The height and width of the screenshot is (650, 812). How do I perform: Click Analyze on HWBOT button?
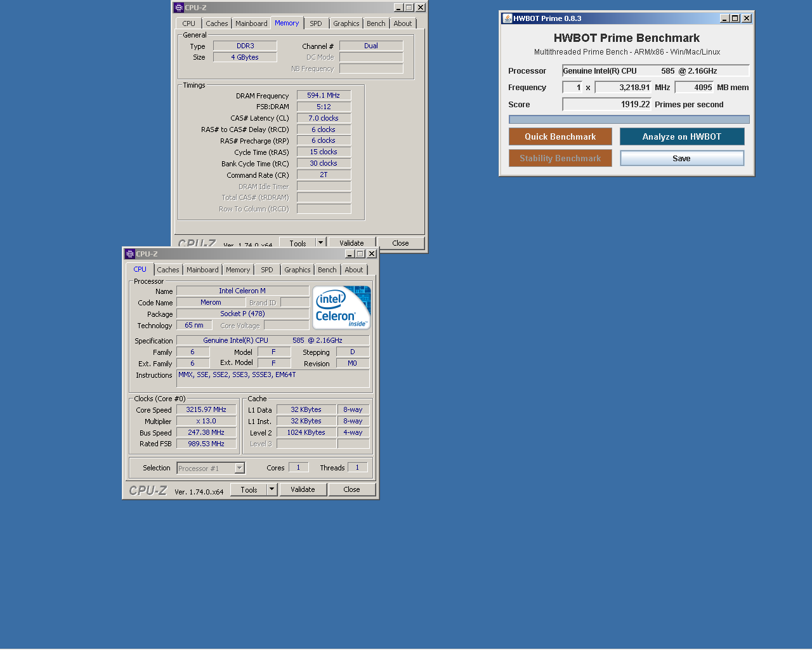pyautogui.click(x=682, y=136)
